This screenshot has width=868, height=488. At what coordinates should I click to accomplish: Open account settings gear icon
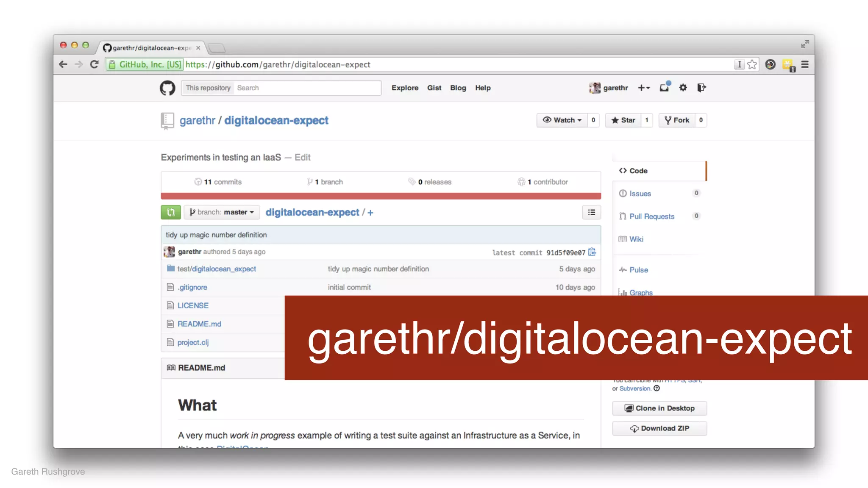[x=683, y=88]
